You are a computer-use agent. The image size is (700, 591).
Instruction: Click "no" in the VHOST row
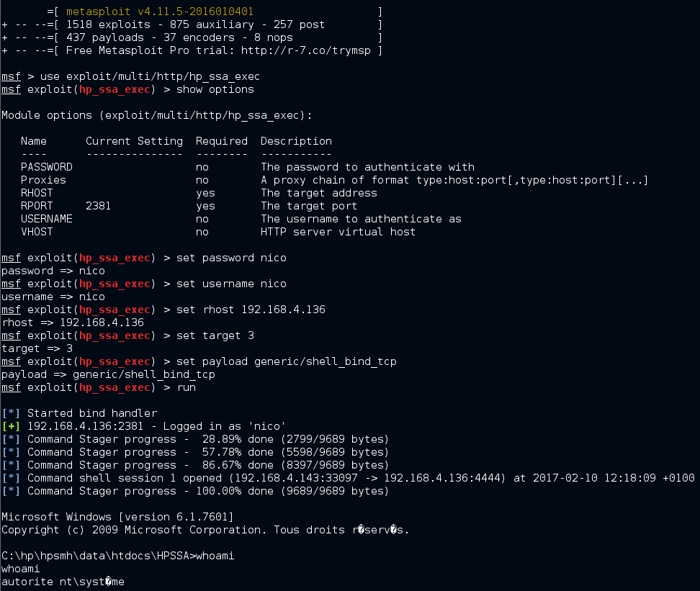(x=202, y=232)
